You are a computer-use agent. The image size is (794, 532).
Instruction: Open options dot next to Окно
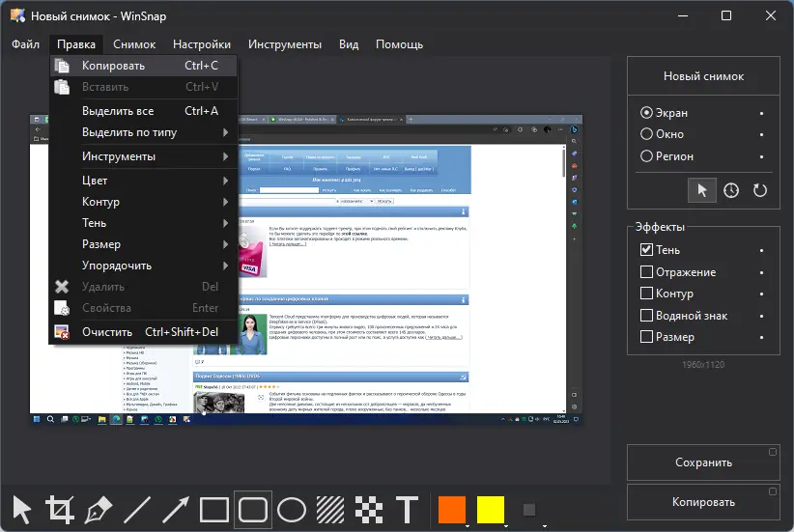[x=761, y=134]
